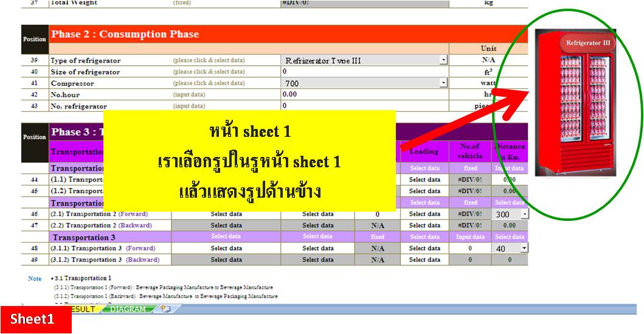Open the 300 km distance dropdown
644x334 pixels.
pyautogui.click(x=524, y=214)
